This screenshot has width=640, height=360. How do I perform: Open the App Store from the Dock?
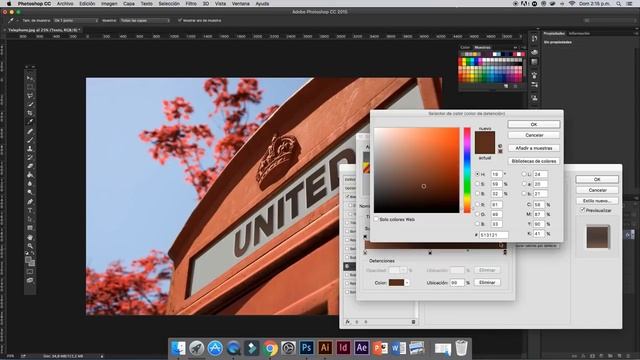point(215,348)
